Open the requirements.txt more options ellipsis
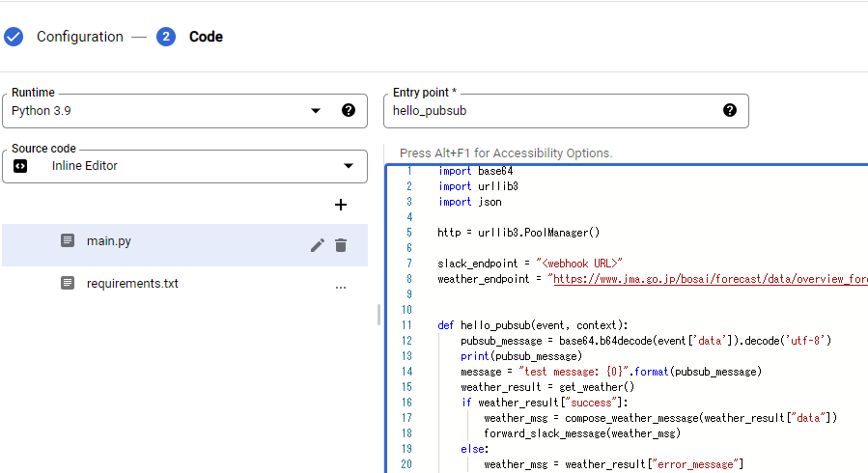868x473 pixels. [341, 287]
